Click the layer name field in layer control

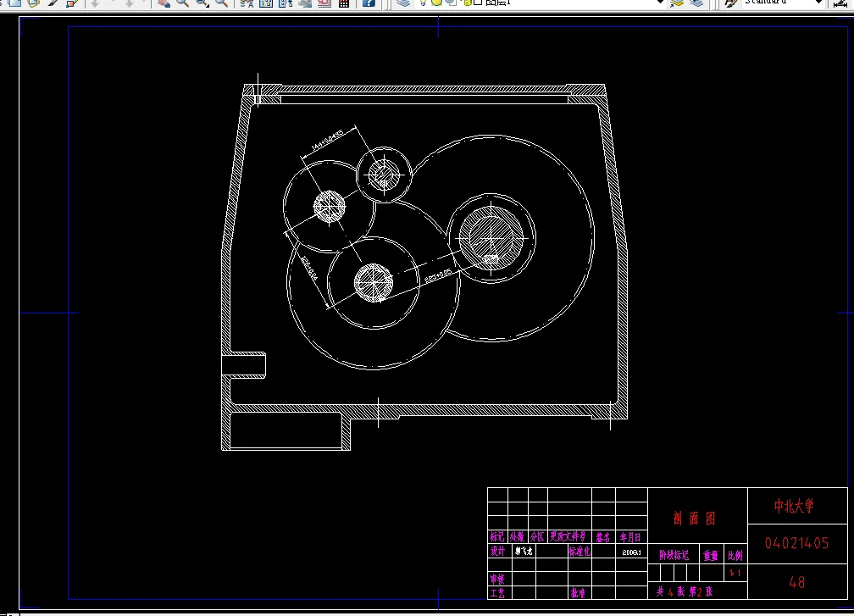click(x=539, y=3)
